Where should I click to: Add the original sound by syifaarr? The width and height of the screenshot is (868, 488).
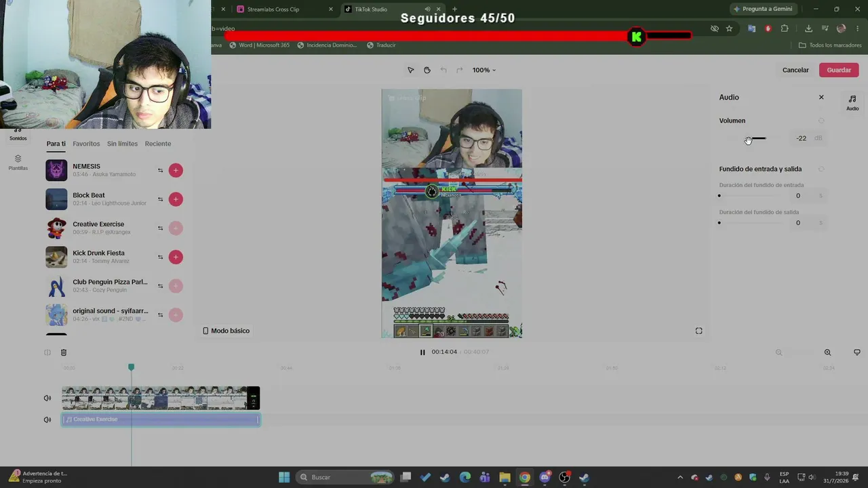point(176,315)
